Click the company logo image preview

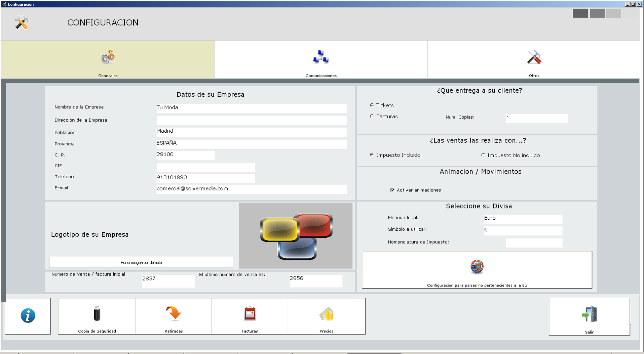(x=296, y=235)
